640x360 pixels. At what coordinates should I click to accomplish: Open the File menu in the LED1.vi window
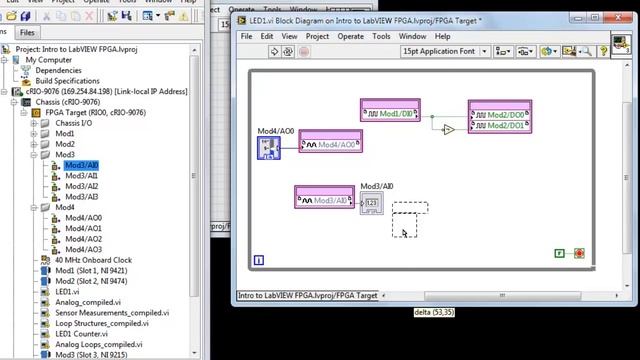246,36
